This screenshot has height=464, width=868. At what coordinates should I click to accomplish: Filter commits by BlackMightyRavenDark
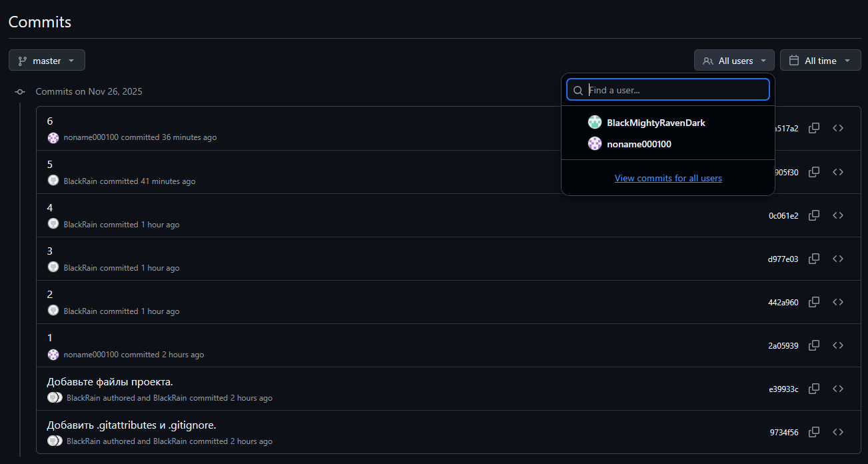(x=655, y=123)
